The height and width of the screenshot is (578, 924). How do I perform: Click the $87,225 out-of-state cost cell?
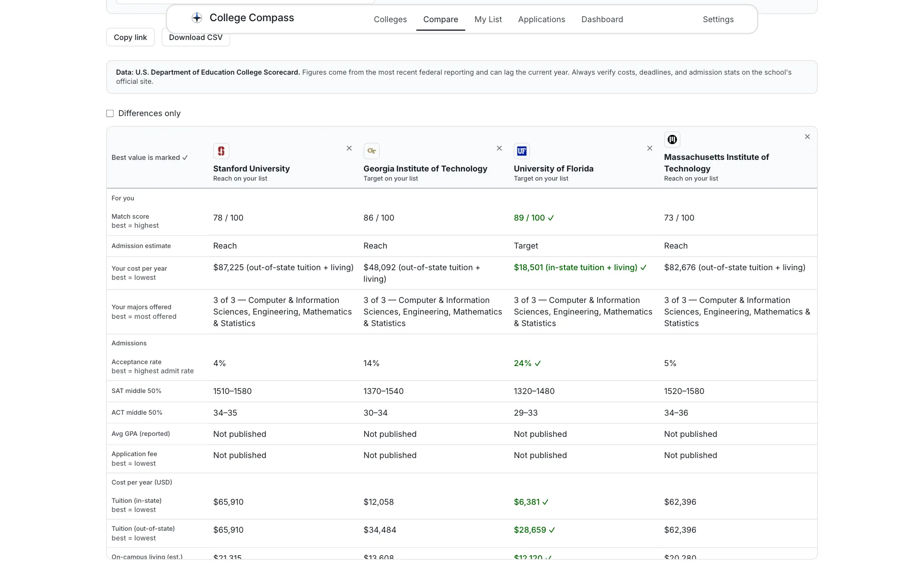(283, 267)
